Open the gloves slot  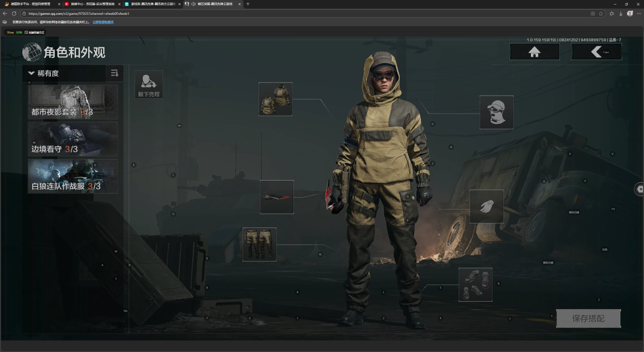click(x=487, y=206)
